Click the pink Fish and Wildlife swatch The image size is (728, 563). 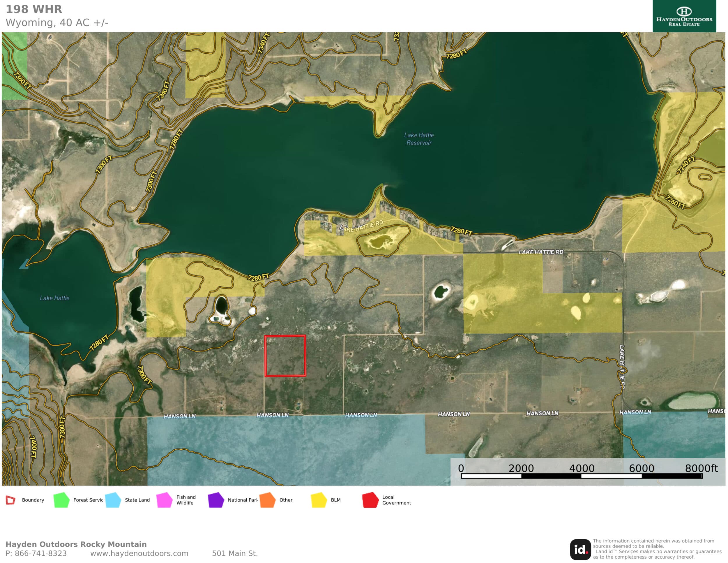coord(164,500)
